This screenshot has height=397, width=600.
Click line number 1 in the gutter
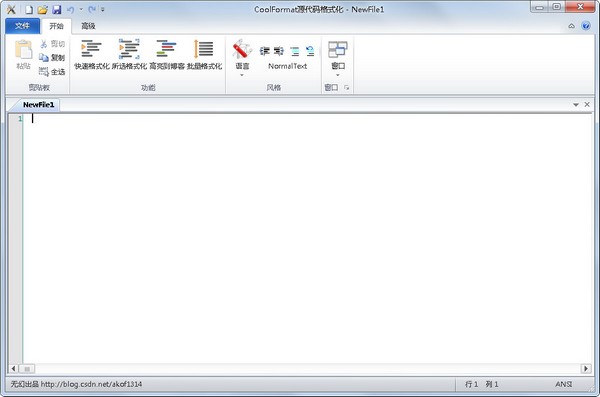point(20,119)
